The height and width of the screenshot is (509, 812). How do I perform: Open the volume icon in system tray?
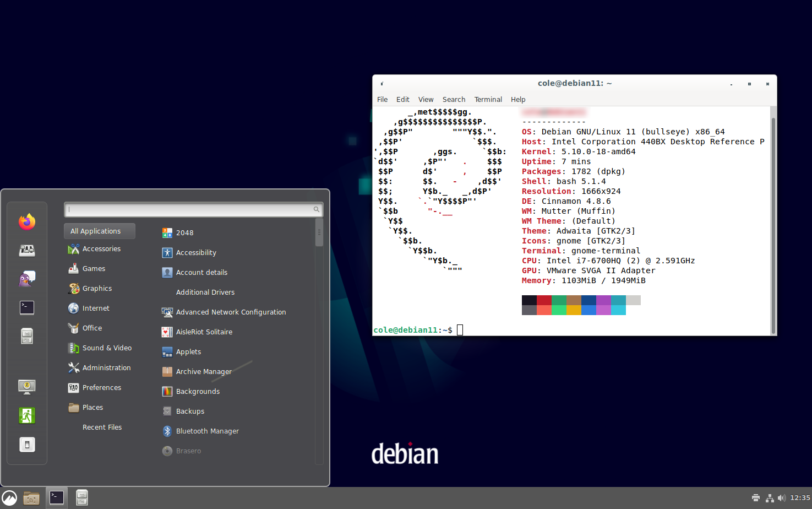pyautogui.click(x=781, y=498)
